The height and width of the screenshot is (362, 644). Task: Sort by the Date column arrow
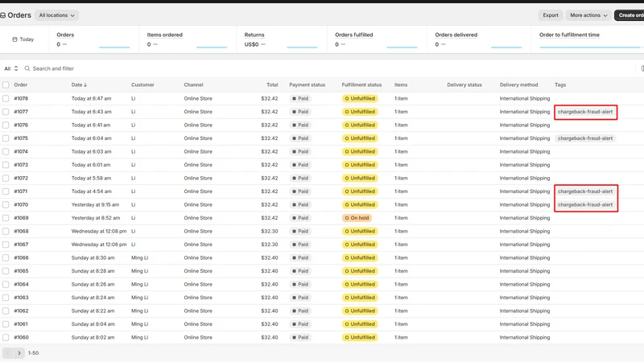coord(85,85)
